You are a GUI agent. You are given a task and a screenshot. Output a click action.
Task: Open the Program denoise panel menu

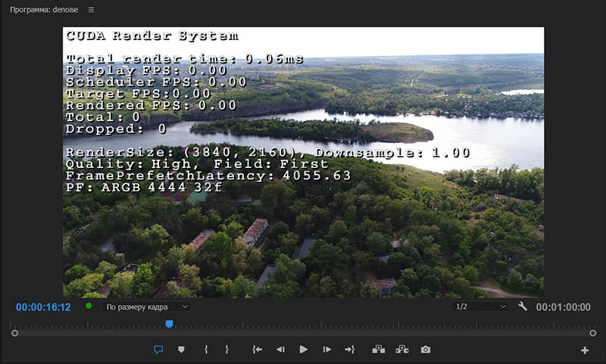click(91, 10)
